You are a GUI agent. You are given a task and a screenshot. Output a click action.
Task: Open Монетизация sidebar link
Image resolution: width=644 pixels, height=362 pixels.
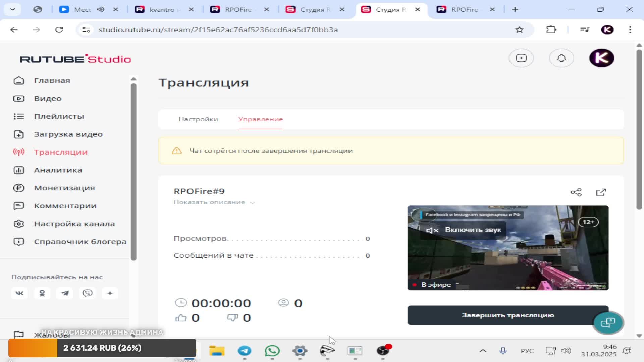(64, 188)
